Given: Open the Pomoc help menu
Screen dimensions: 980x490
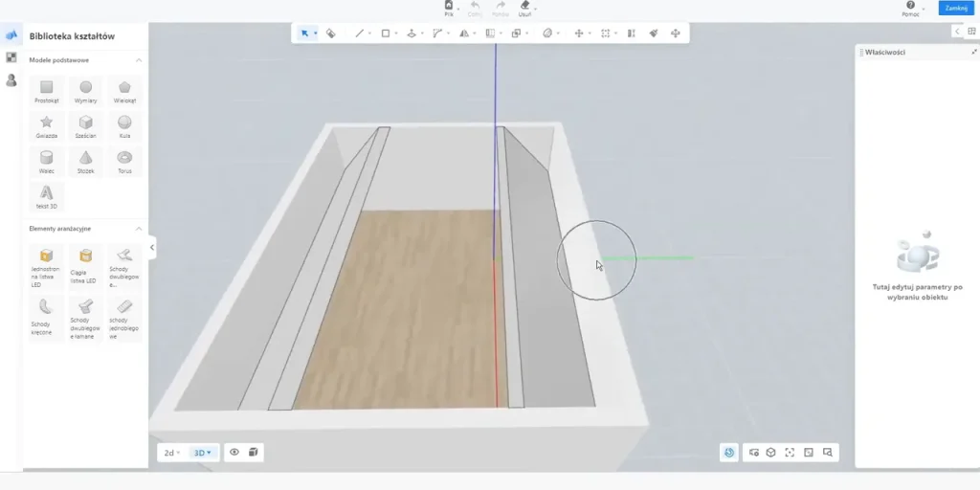Looking at the screenshot, I should (911, 9).
